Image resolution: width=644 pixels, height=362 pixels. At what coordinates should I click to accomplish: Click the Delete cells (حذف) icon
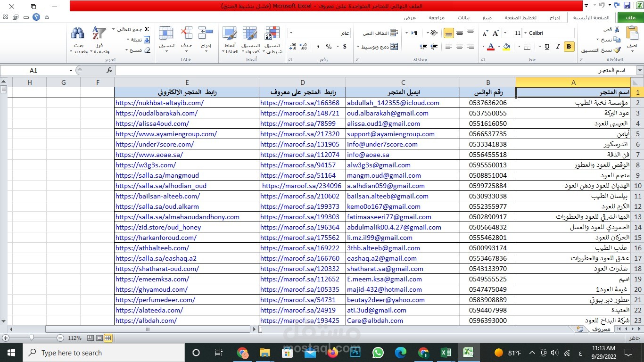[x=186, y=33]
